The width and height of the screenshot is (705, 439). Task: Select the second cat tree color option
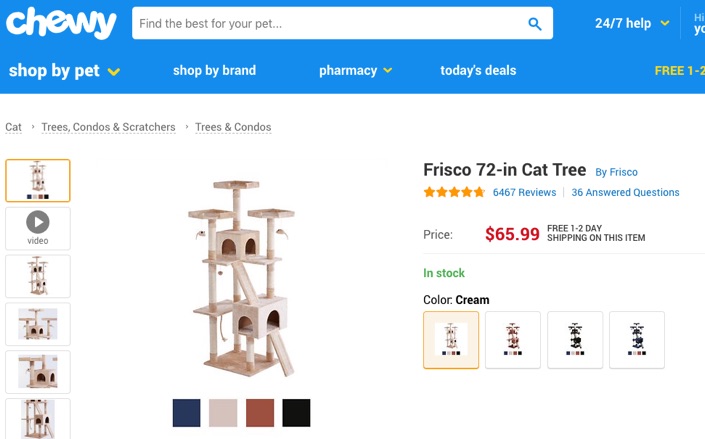pos(513,340)
